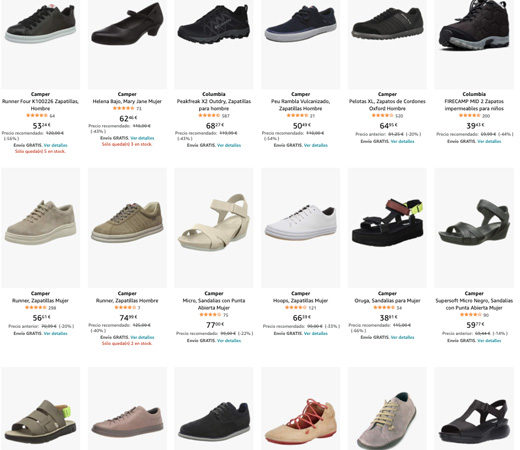Open the black Oruga platform sandal image

387,228
